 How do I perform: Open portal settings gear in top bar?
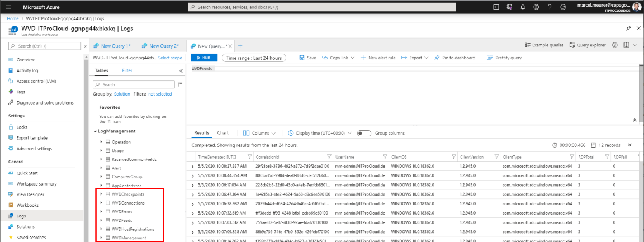tap(536, 7)
